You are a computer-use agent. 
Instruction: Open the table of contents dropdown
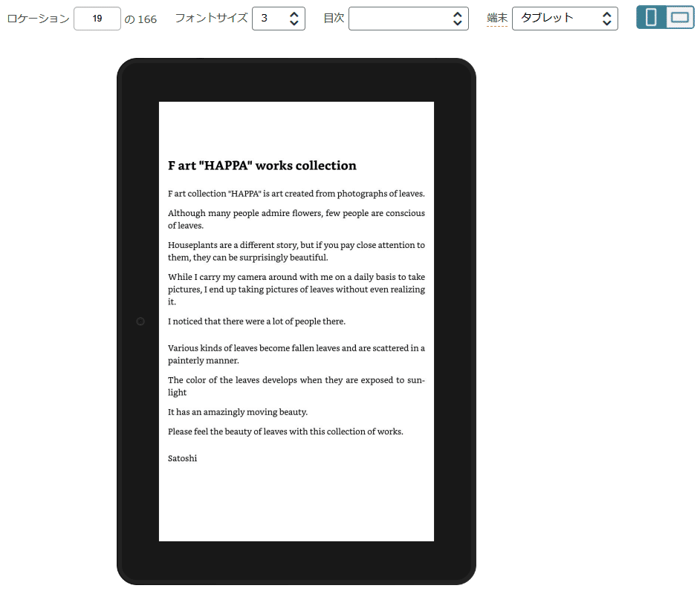point(409,19)
